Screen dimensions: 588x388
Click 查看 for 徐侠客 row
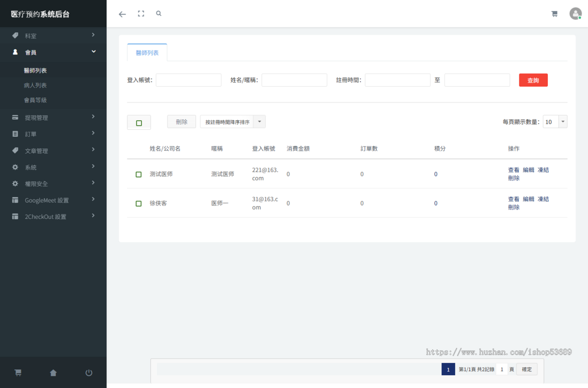(x=514, y=199)
